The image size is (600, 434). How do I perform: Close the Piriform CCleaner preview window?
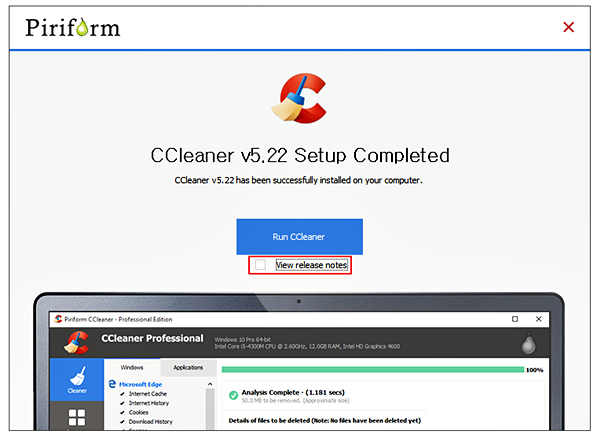point(538,319)
